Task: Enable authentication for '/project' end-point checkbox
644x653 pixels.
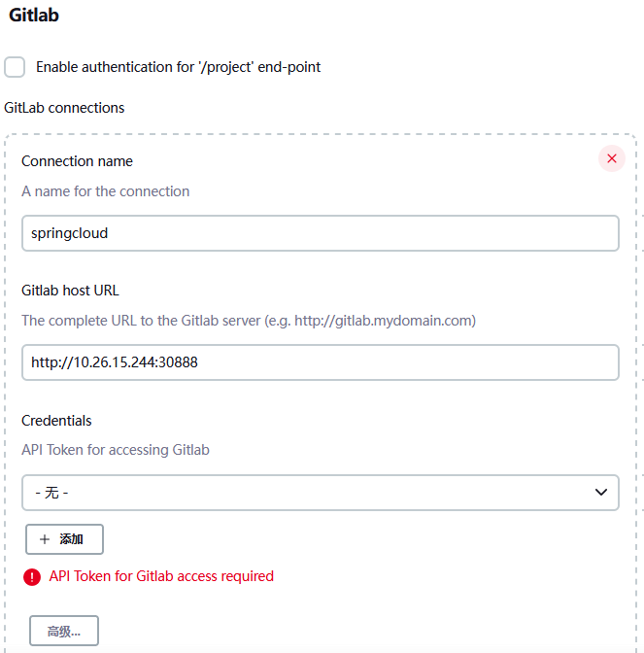Action: (15, 67)
